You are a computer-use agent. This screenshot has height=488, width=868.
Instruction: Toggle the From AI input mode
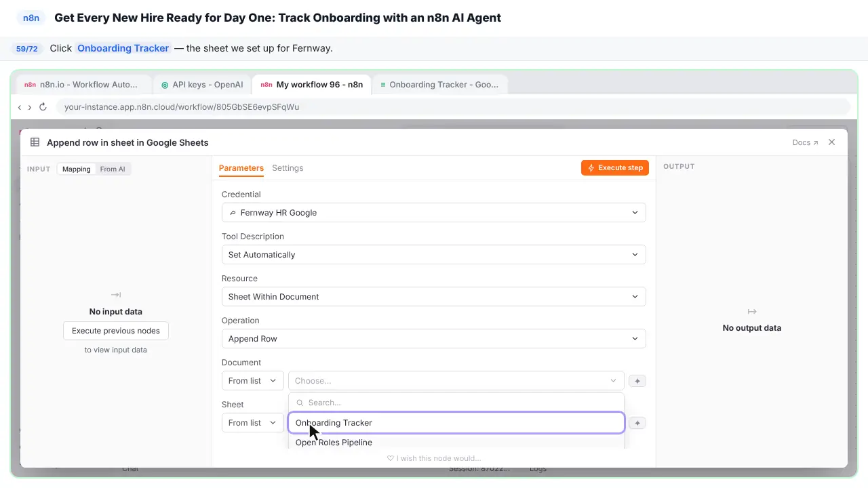(x=113, y=169)
